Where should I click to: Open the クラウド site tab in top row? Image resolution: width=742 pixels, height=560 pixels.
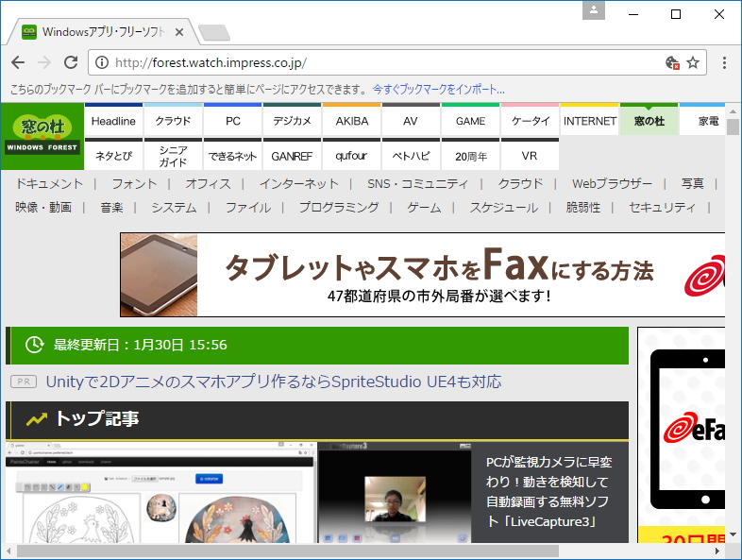coord(173,120)
